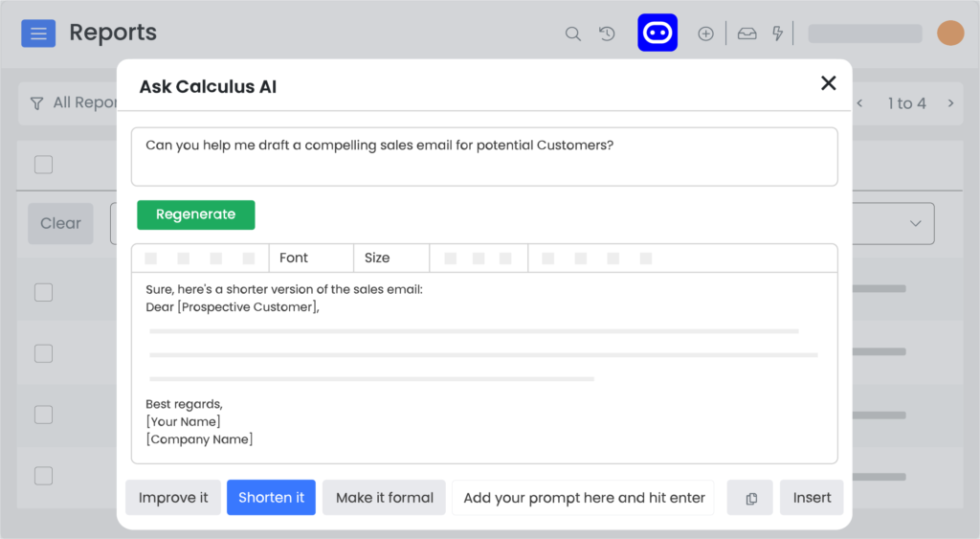980x539 pixels.
Task: Toggle the select-all checkbox in header row
Action: point(44,165)
